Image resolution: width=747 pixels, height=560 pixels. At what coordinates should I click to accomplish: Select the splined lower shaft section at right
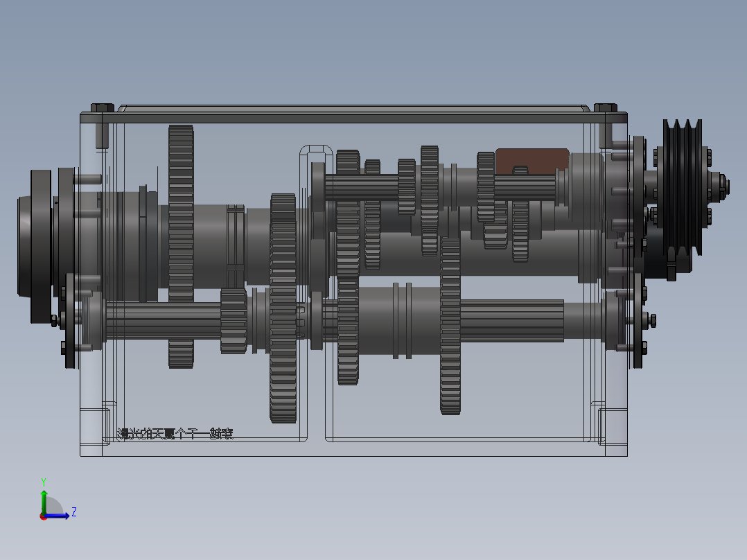(x=512, y=321)
